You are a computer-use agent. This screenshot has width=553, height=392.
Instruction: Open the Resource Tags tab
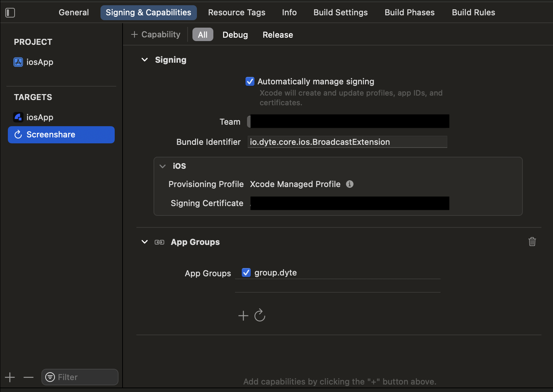pos(237,12)
